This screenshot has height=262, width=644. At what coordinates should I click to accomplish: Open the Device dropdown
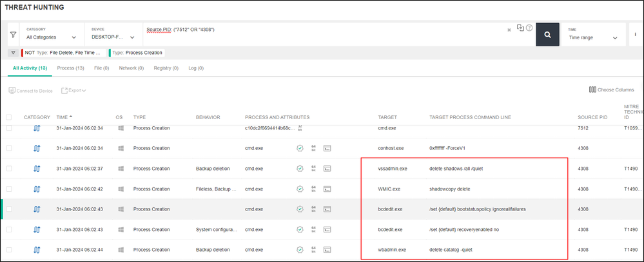click(113, 35)
